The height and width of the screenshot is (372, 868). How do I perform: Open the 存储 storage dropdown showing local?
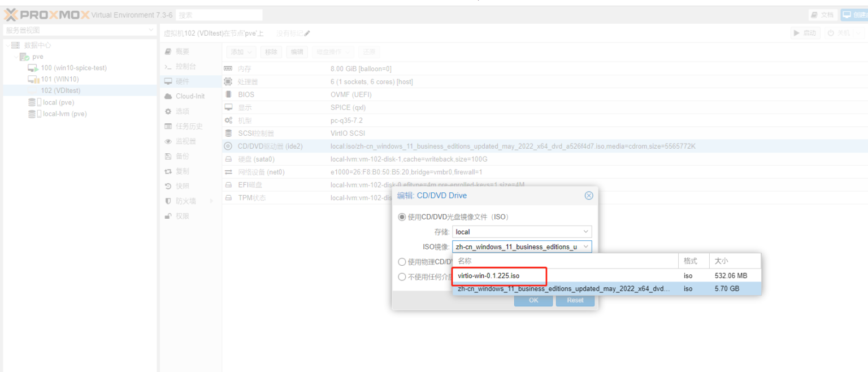522,232
